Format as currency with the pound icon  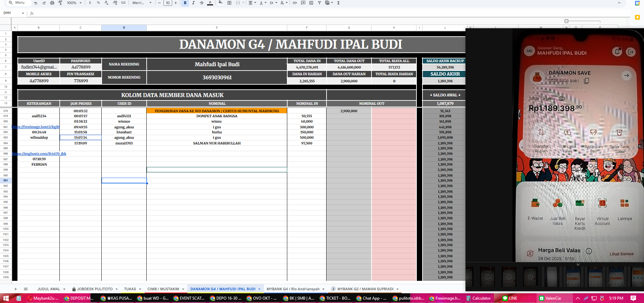90,3
